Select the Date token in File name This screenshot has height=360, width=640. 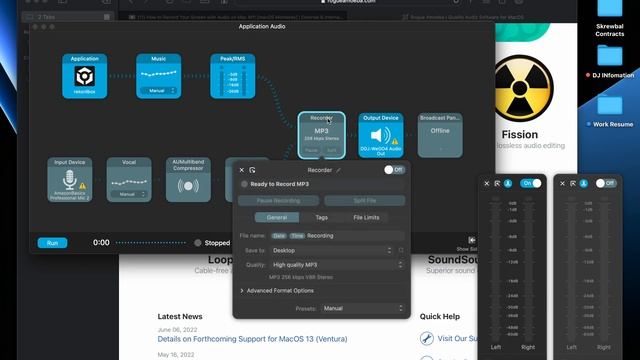[279, 236]
